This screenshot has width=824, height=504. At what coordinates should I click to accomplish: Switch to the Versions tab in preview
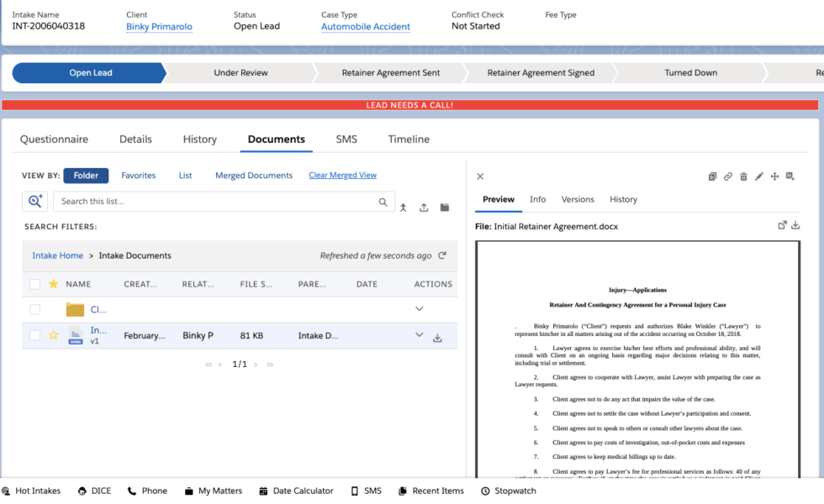[578, 200]
